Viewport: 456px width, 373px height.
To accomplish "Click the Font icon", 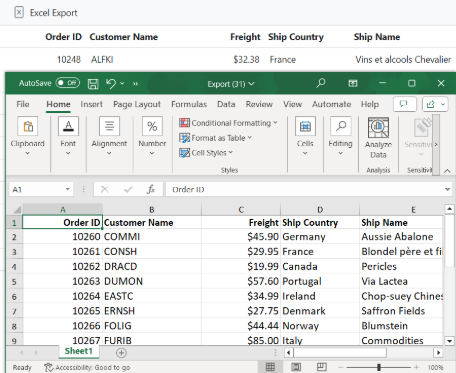I will tap(68, 126).
